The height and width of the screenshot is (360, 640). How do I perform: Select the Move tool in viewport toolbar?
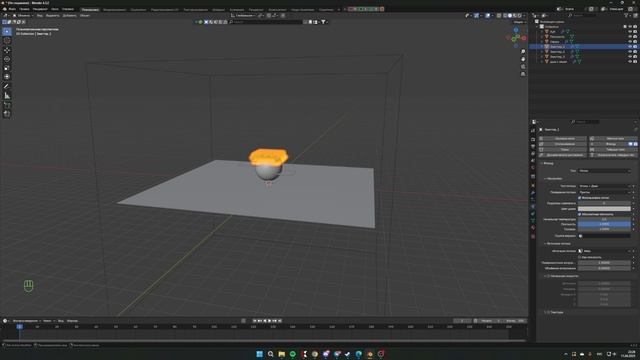[x=7, y=50]
